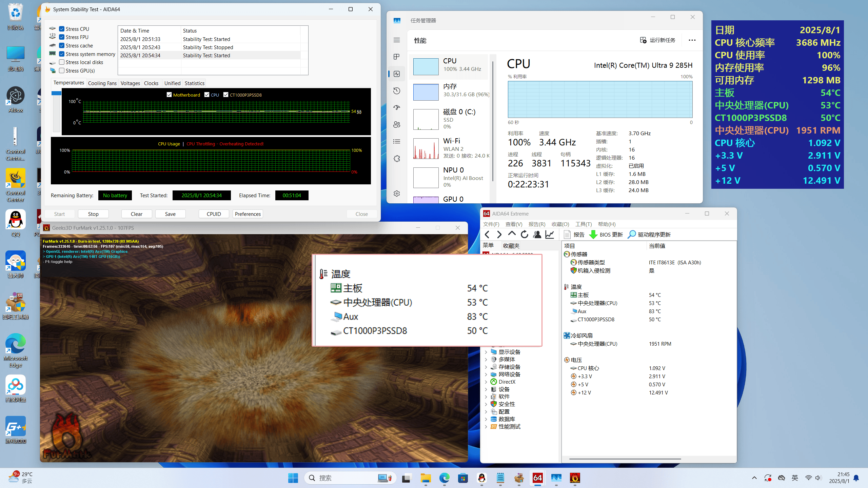Expand DirectX tree node
This screenshot has height=488, width=868.
pos(486,382)
